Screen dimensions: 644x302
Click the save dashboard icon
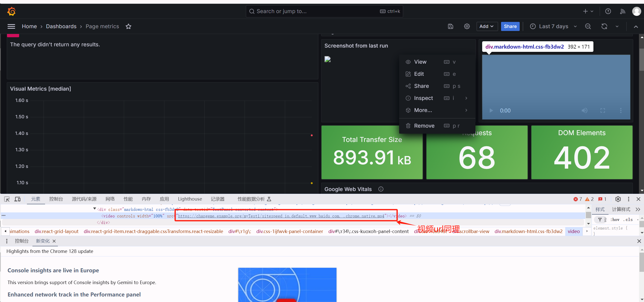coord(450,26)
